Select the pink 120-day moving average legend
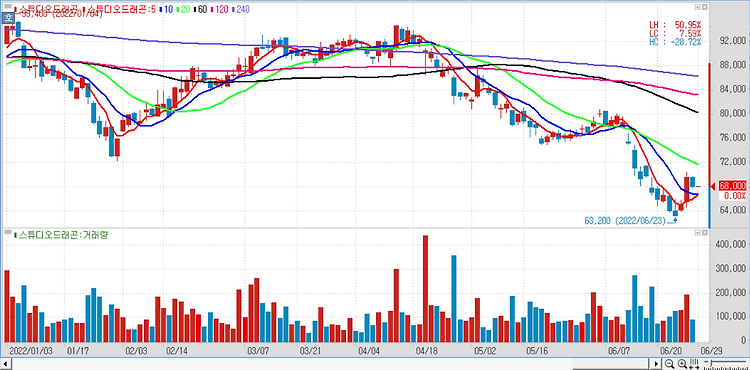This screenshot has height=370, width=750. click(221, 9)
